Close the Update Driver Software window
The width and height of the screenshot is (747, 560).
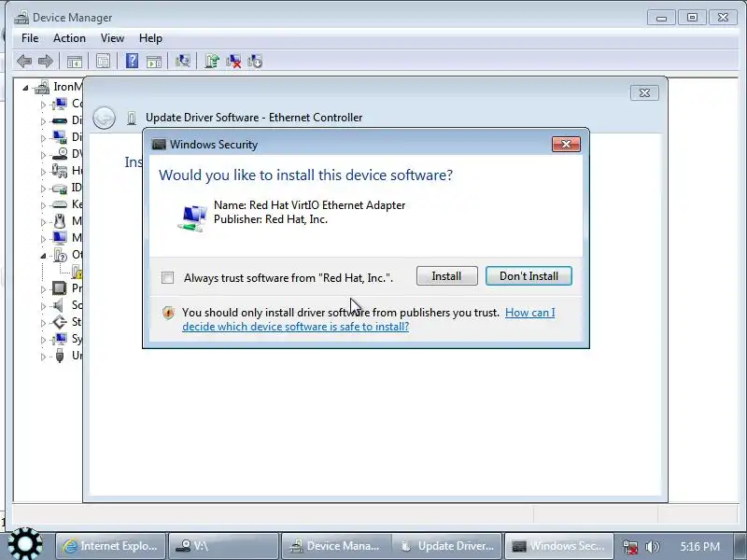point(644,92)
